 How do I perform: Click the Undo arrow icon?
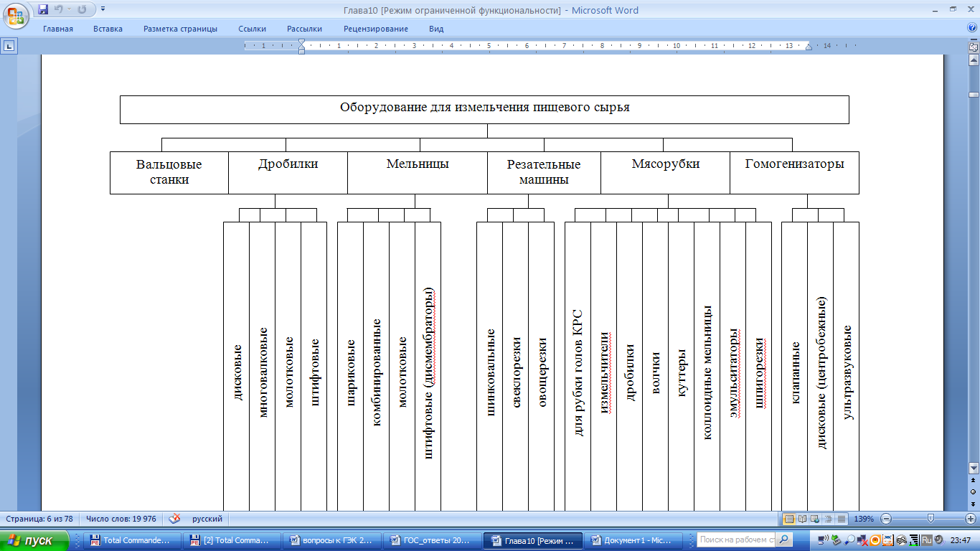pyautogui.click(x=58, y=9)
